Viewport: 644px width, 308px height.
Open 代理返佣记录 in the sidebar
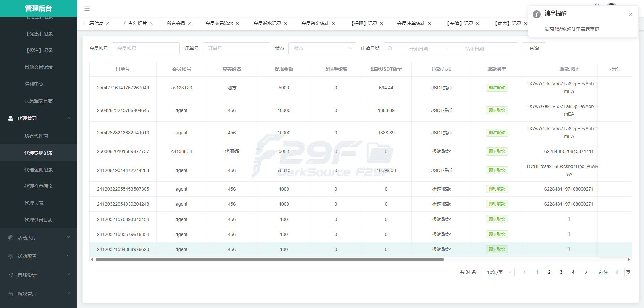click(39, 170)
